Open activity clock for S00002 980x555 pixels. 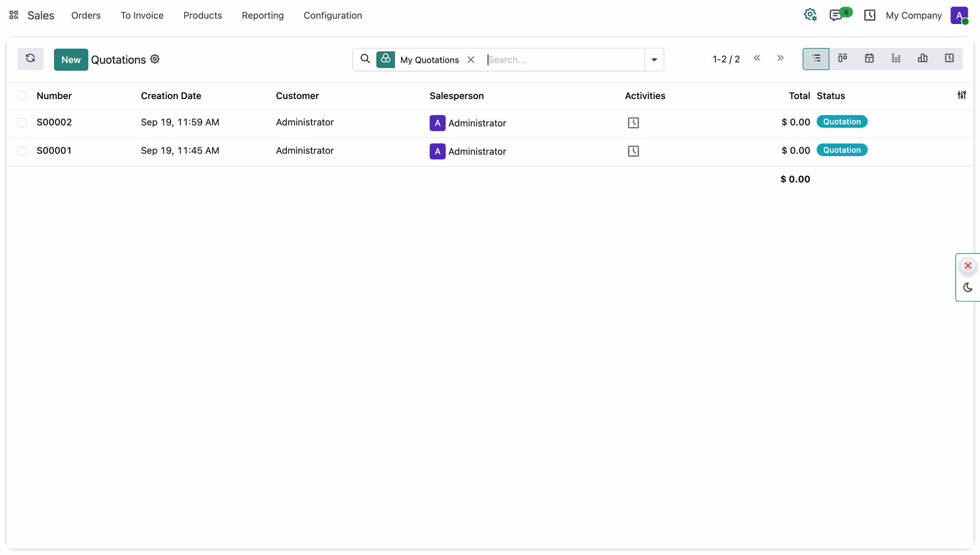633,123
